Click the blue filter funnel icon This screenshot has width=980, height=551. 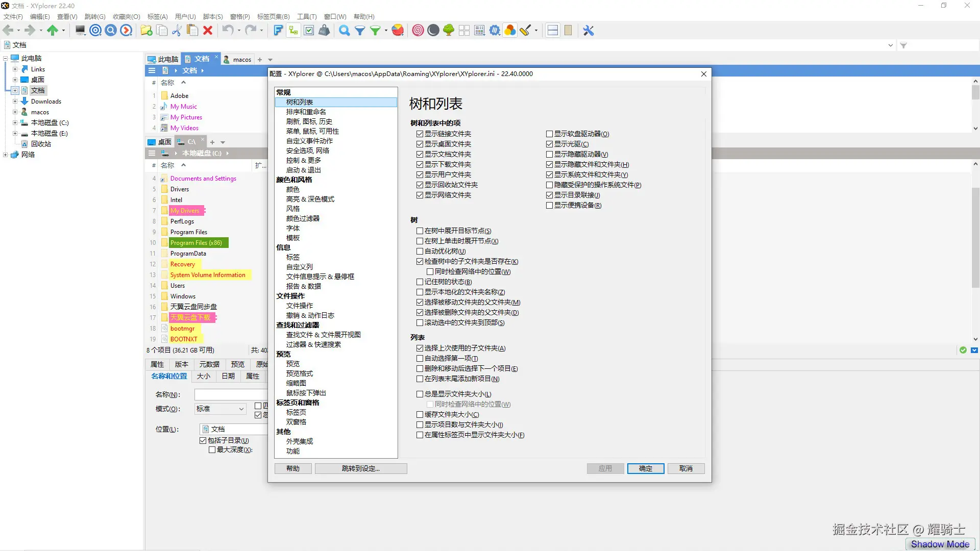tap(360, 31)
